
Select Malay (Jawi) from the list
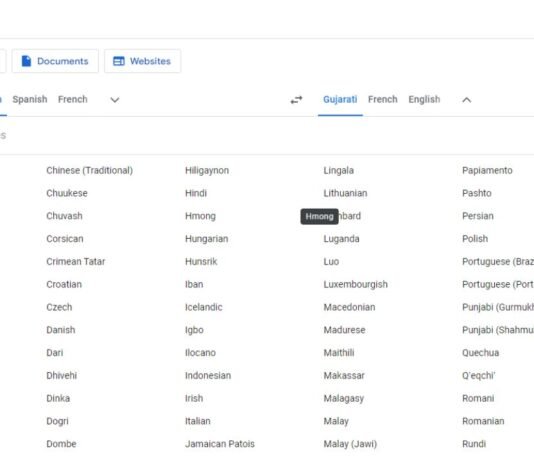350,444
